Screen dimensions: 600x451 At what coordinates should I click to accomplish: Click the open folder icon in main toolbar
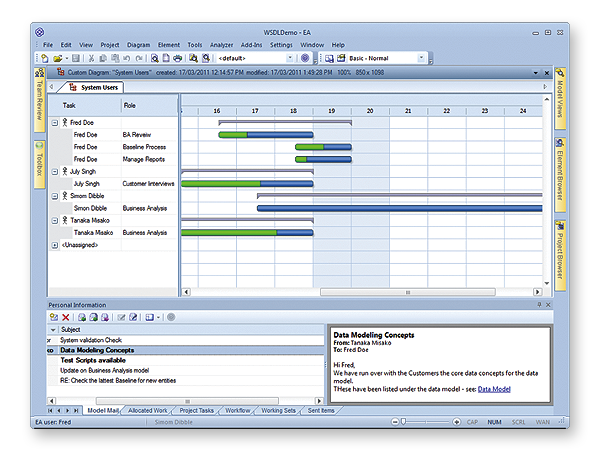pyautogui.click(x=58, y=58)
